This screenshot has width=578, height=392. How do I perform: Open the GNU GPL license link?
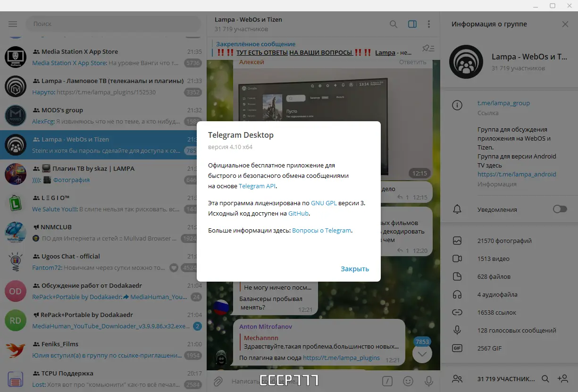pyautogui.click(x=324, y=203)
